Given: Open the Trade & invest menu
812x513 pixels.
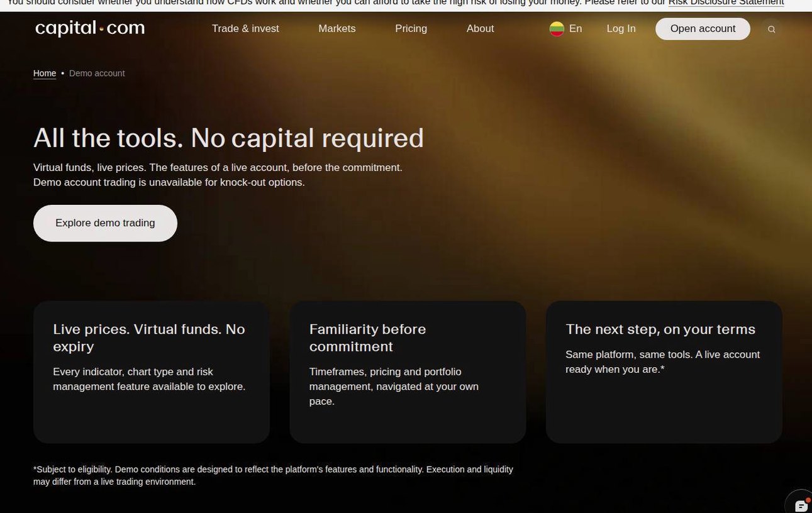Looking at the screenshot, I should 245,29.
